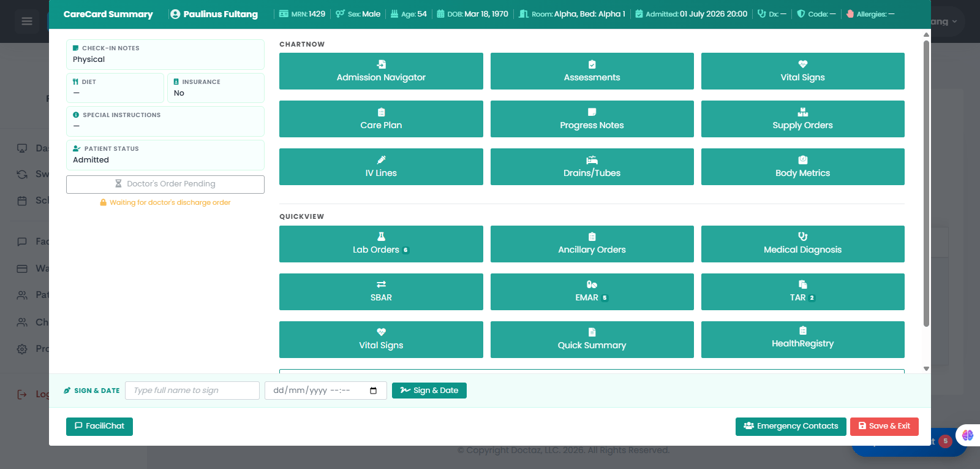Click Save & Exit
The width and height of the screenshot is (980, 469).
click(884, 426)
